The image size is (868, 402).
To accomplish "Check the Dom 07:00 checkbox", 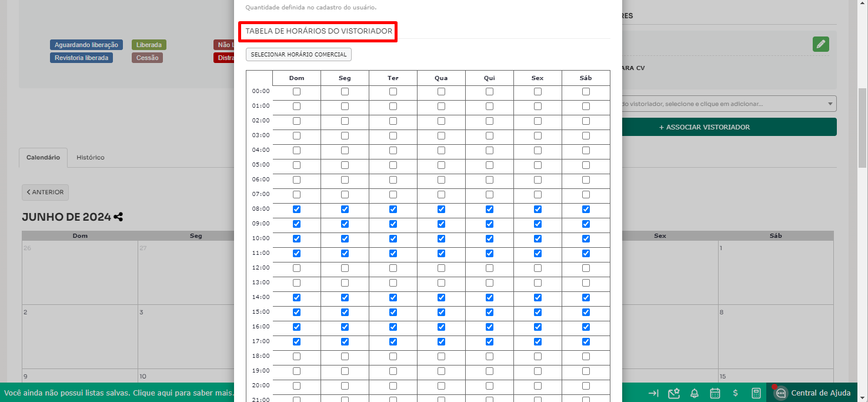I will [x=296, y=194].
